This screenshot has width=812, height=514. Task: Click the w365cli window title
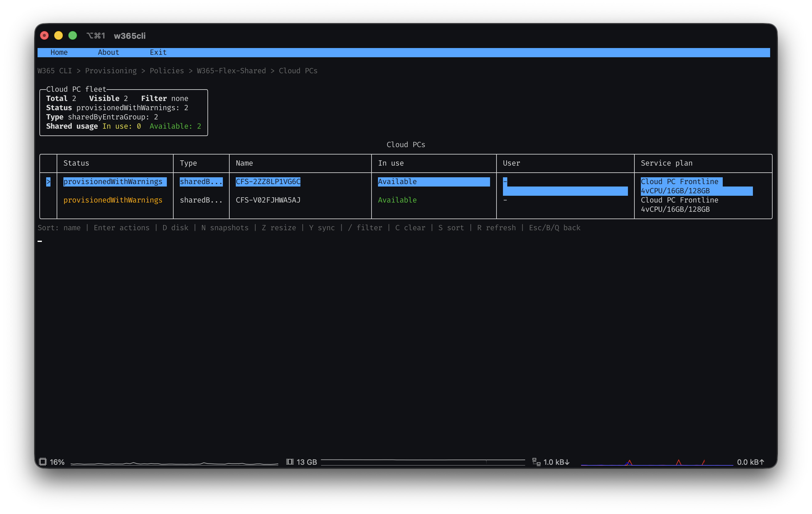(x=130, y=36)
